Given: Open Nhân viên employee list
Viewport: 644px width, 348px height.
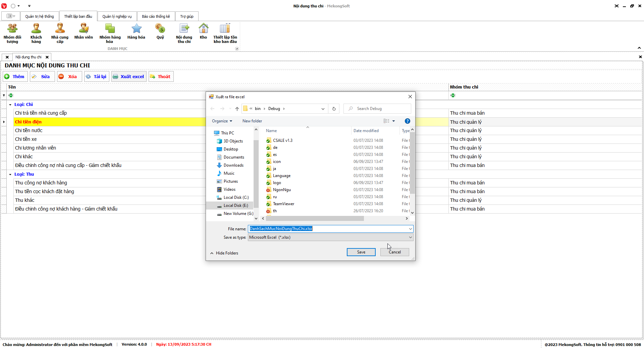Looking at the screenshot, I should click(x=84, y=32).
